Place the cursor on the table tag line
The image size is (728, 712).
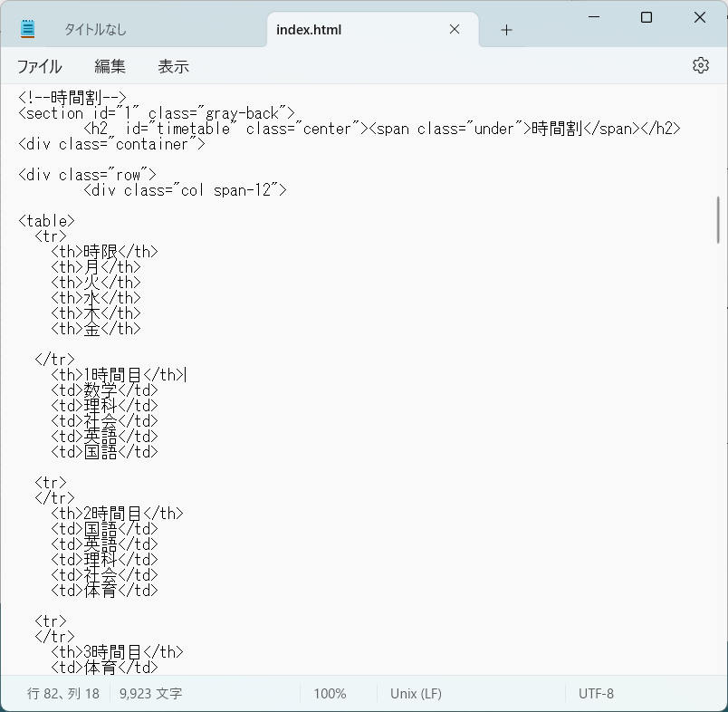45,220
